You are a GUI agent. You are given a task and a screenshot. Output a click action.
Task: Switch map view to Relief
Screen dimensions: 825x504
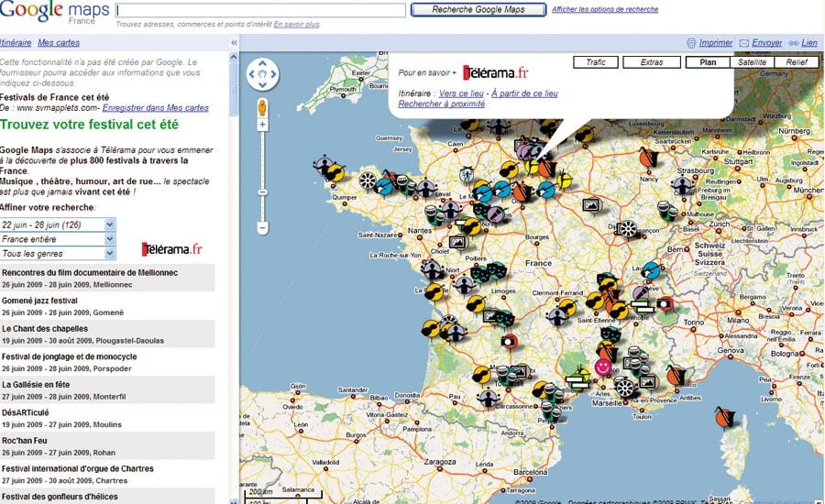point(797,62)
